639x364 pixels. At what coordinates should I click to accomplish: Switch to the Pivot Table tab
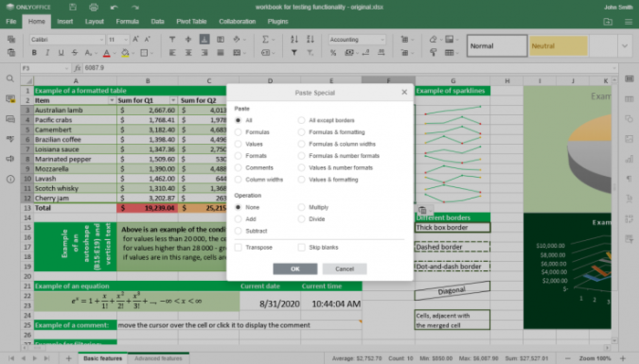coord(192,22)
